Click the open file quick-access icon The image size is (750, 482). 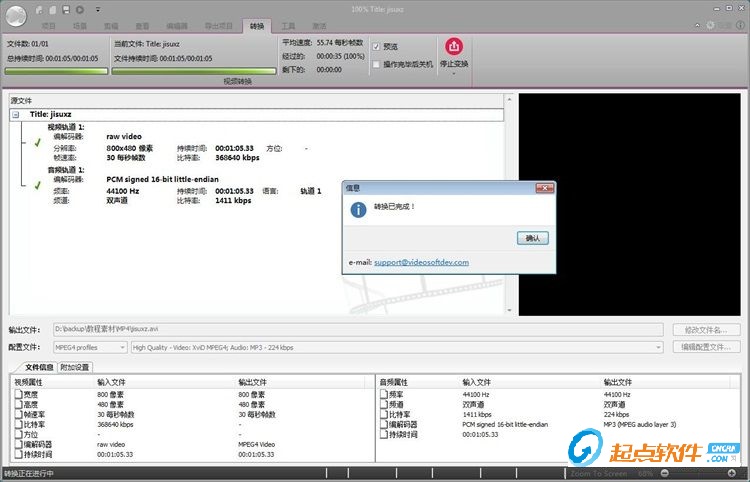[x=53, y=10]
